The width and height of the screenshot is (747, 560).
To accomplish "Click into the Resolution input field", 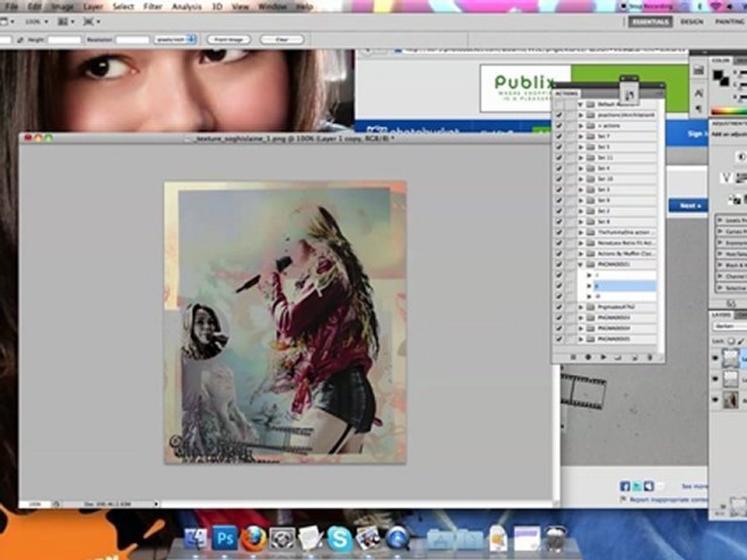I will [x=133, y=40].
